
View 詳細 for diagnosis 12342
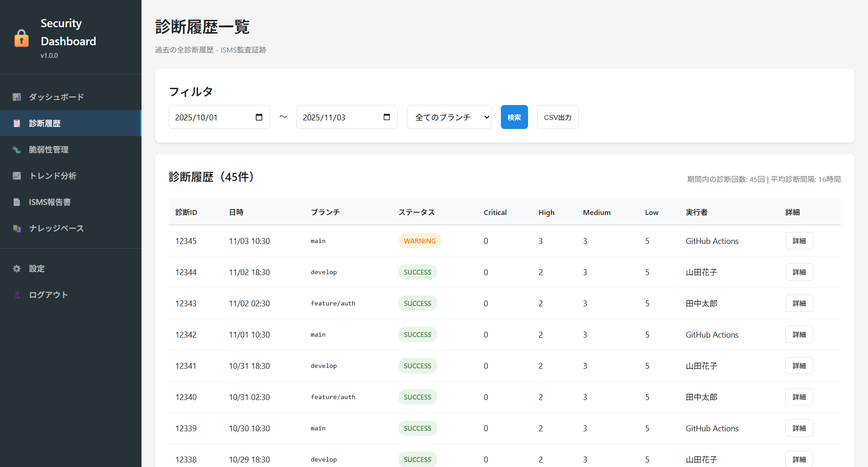[799, 335]
